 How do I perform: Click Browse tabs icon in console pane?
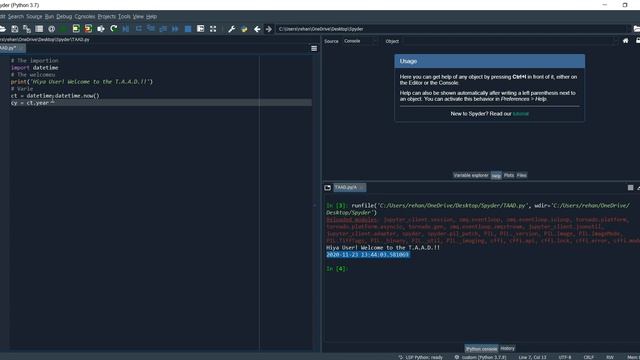point(327,188)
